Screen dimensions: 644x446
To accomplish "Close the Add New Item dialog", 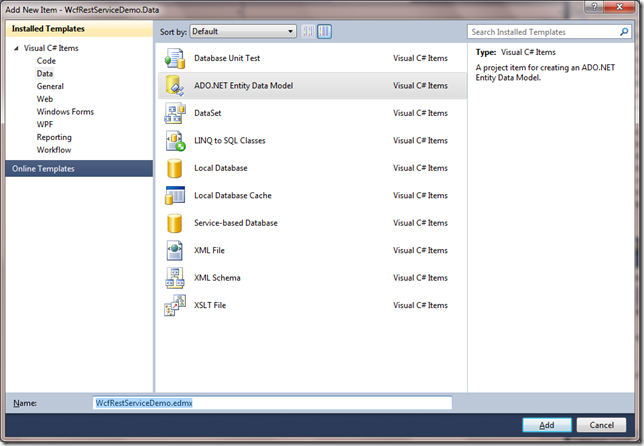I will (x=620, y=7).
